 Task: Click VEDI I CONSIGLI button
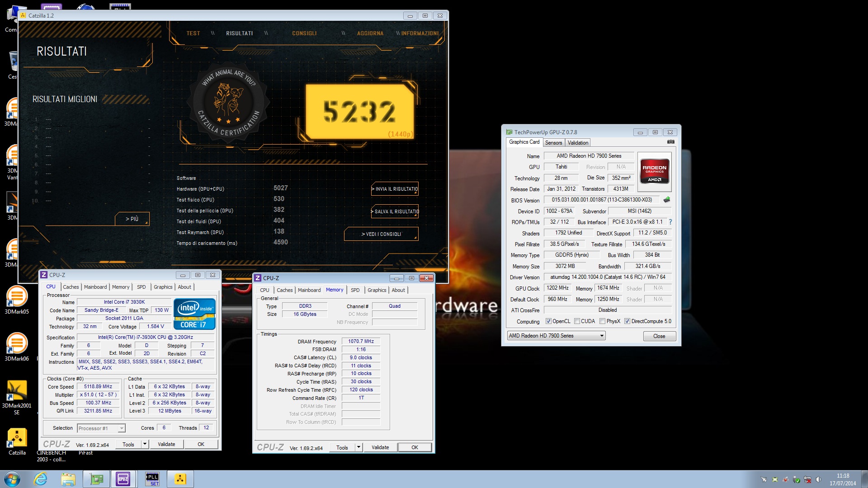(381, 234)
